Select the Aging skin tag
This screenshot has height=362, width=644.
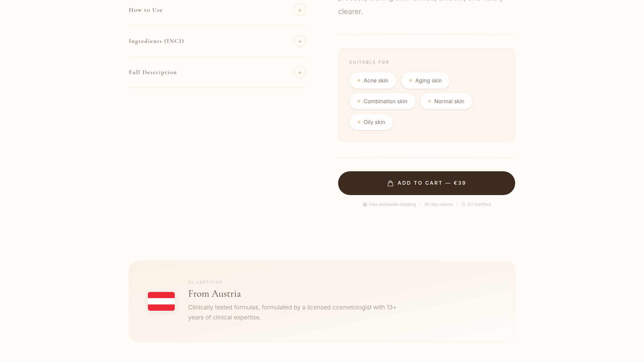coord(425,81)
